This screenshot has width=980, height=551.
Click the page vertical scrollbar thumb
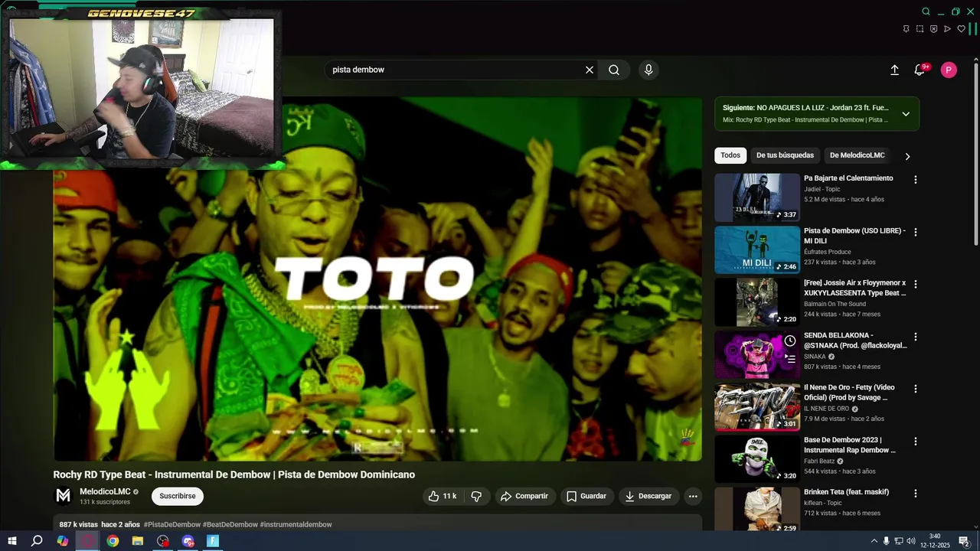point(975,153)
